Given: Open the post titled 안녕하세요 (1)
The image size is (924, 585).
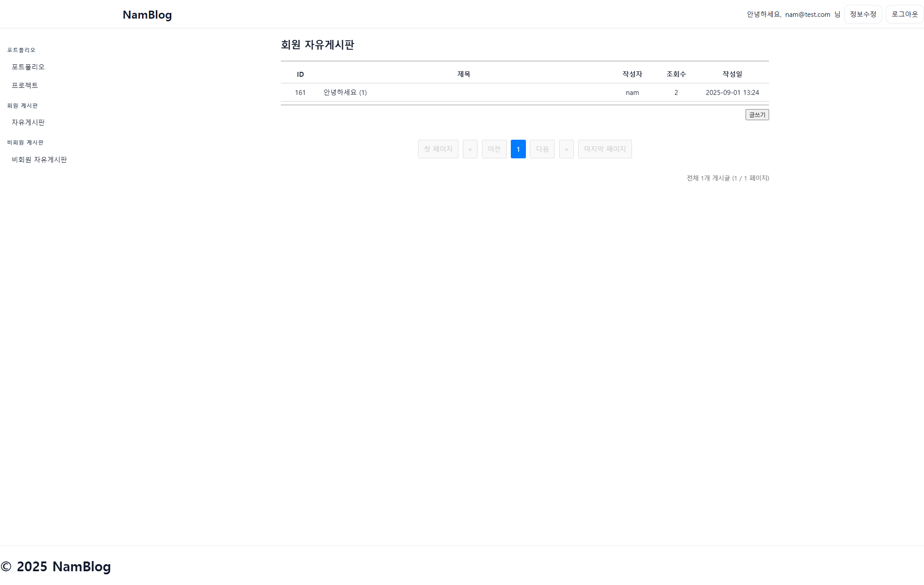Looking at the screenshot, I should tap(345, 92).
